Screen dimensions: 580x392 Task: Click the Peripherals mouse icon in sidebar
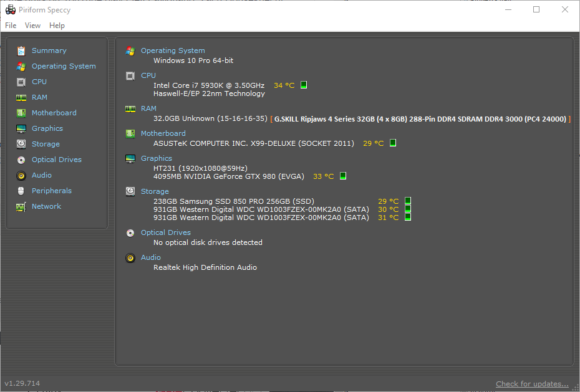[x=21, y=191]
